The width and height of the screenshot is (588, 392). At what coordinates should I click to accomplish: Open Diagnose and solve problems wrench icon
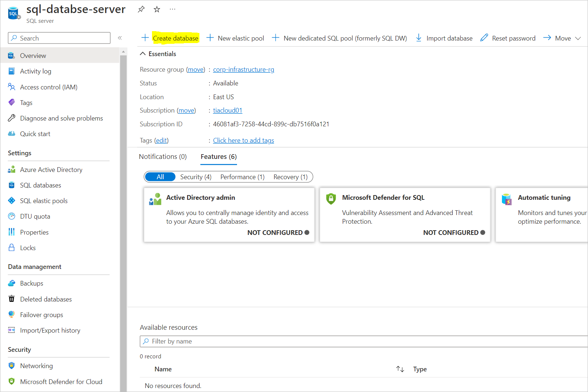click(x=12, y=118)
